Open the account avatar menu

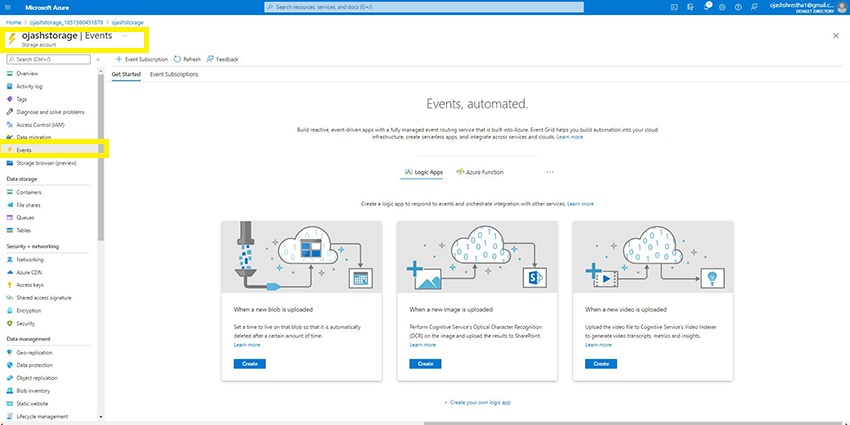pyautogui.click(x=841, y=7)
